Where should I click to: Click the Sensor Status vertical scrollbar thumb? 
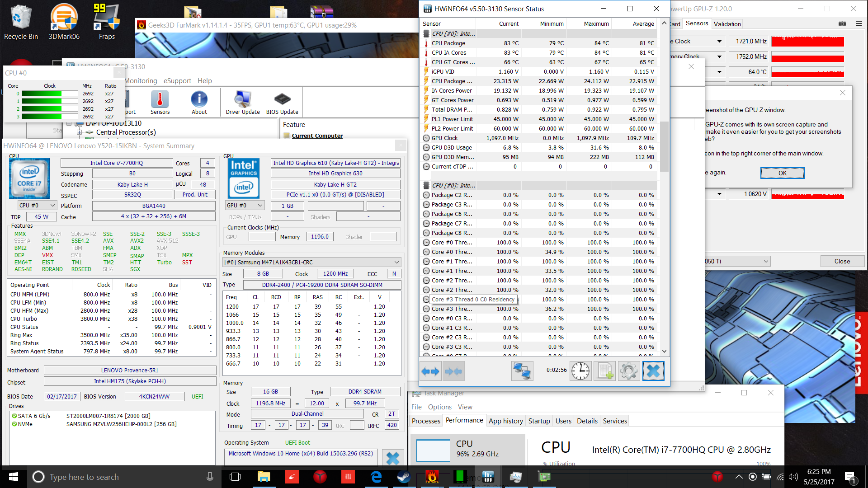[x=664, y=147]
